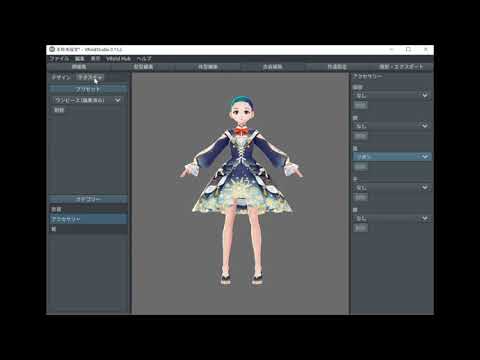Click the button under the highlighted accessory dropdown
480x360 pixels.
[360, 166]
